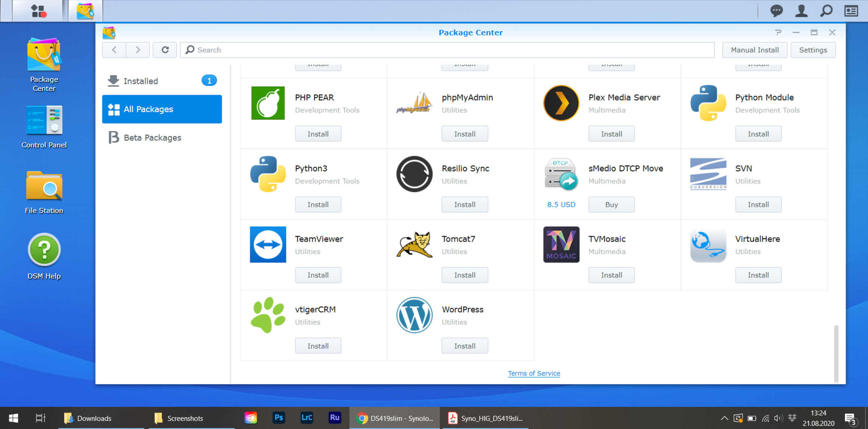Install Resilio Sync package
The height and width of the screenshot is (429, 868).
coord(465,204)
